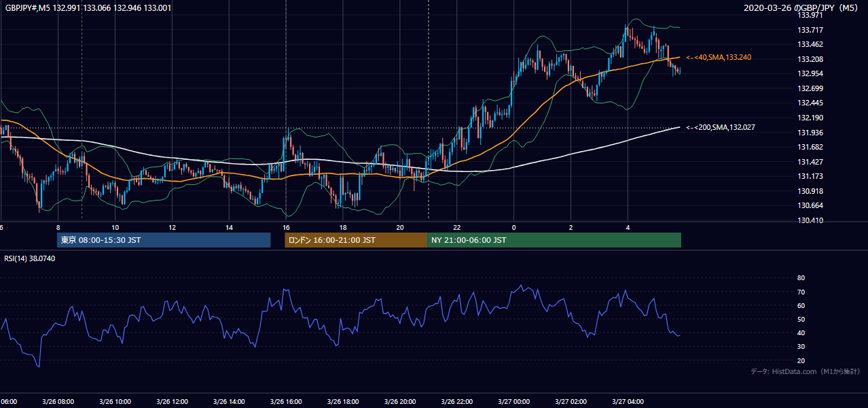868x408 pixels.
Task: Click the 3/26 16:00 date axis label
Action: [286, 402]
